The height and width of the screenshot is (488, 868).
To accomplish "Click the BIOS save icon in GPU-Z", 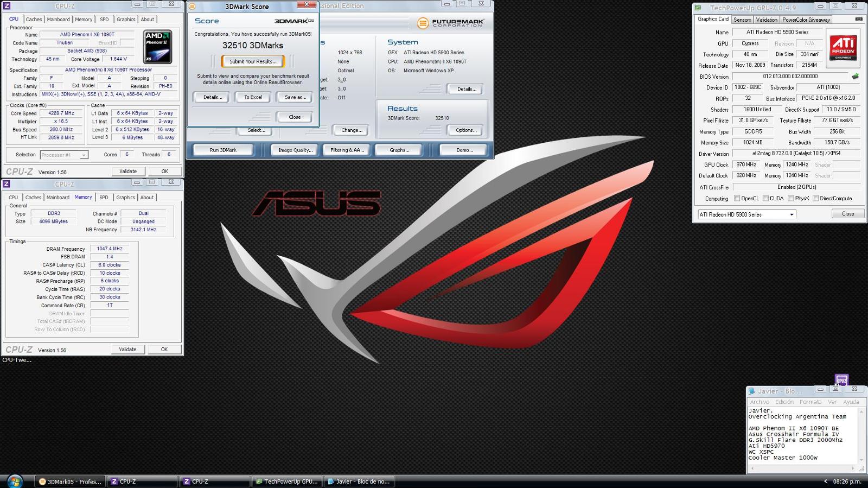I will (x=856, y=77).
